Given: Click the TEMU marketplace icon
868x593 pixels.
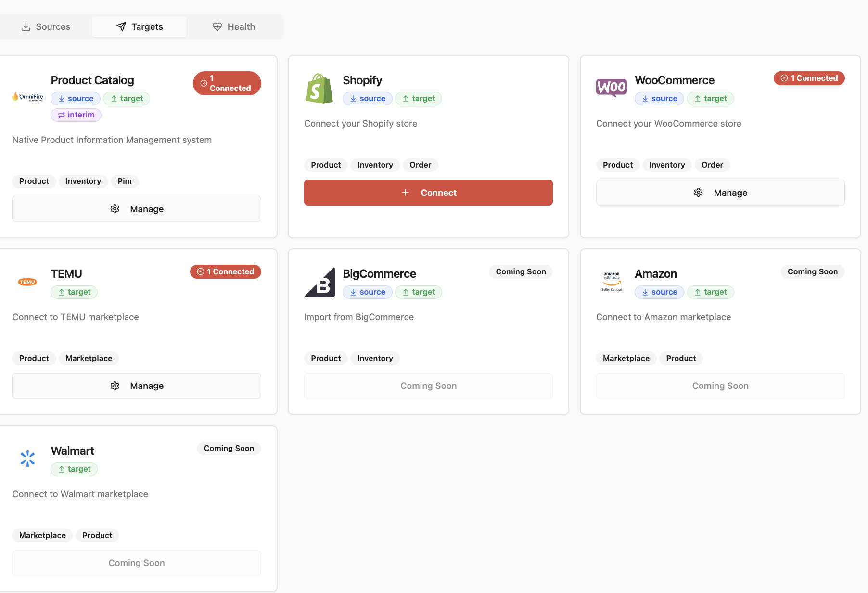Looking at the screenshot, I should click(x=27, y=281).
